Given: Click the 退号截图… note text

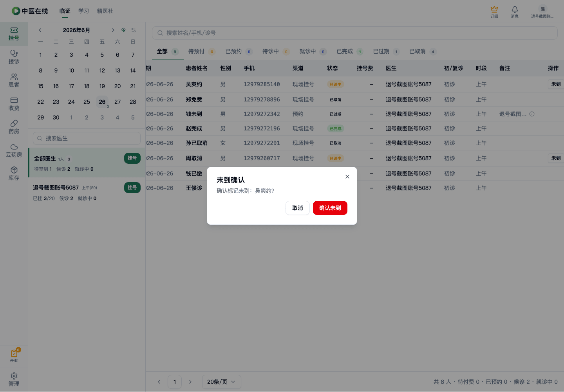Looking at the screenshot, I should [513, 114].
